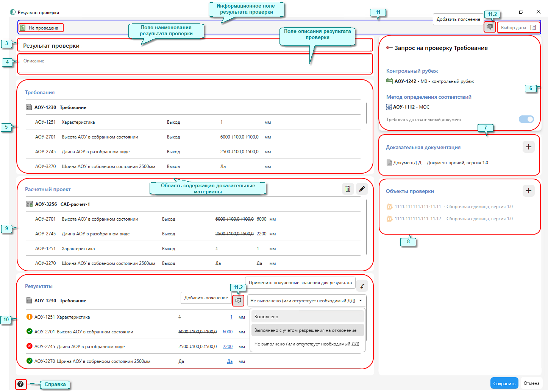Open the 6000 value link in results
This screenshot has height=392, width=548.
click(228, 332)
